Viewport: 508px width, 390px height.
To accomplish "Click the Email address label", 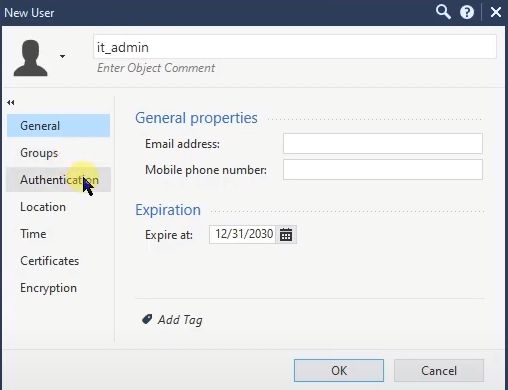I will (182, 144).
